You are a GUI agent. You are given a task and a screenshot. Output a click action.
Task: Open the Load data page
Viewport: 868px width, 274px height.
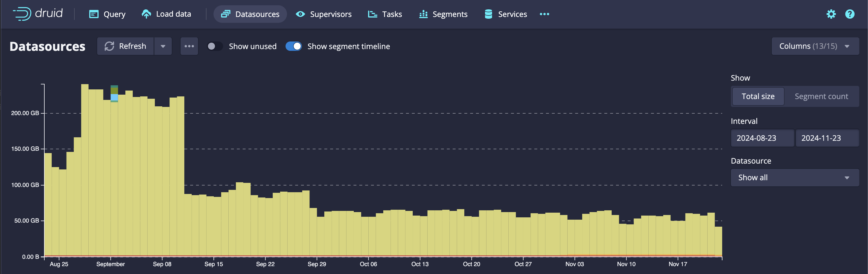(x=166, y=14)
